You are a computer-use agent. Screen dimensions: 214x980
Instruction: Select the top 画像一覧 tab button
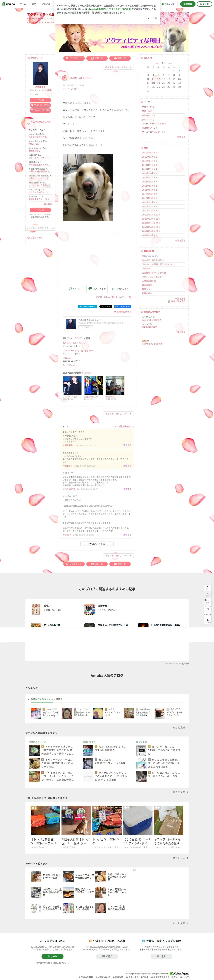click(120, 58)
